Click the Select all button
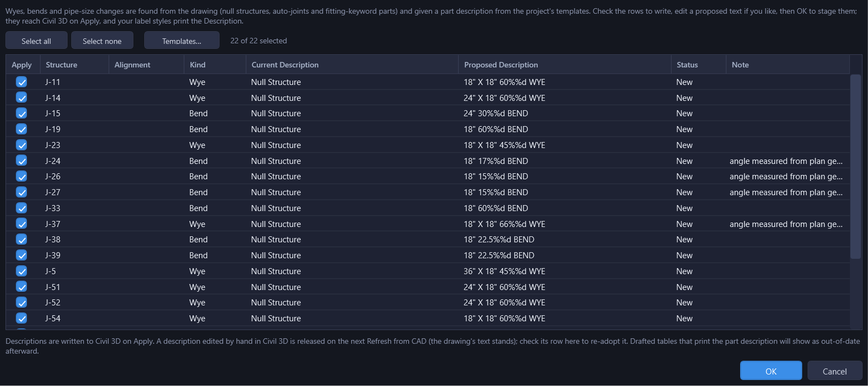Viewport: 868px width, 386px height. click(x=36, y=41)
